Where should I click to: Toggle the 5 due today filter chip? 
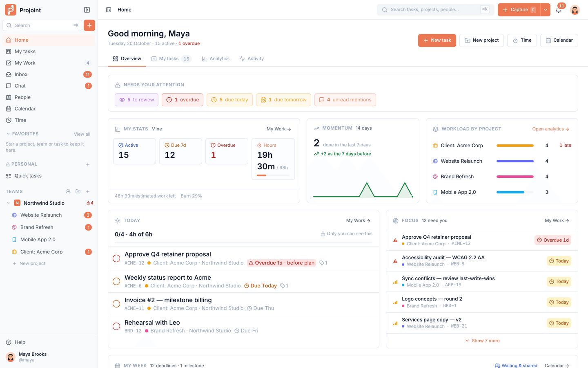[229, 100]
